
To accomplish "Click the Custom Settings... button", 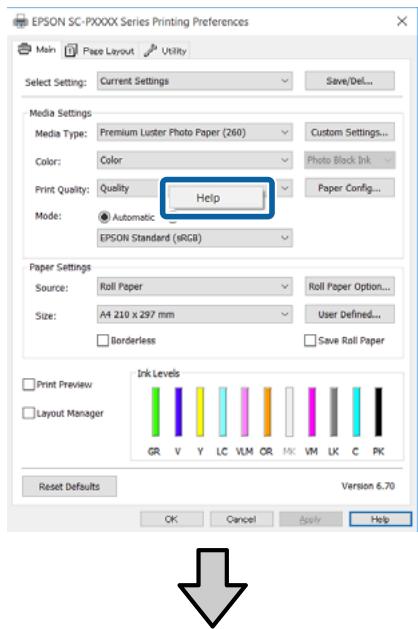I will click(x=349, y=132).
